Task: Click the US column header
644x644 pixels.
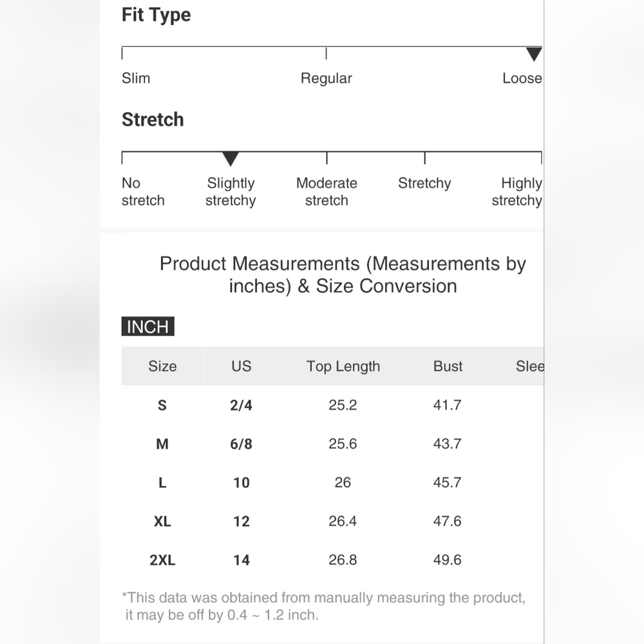Action: coord(241,366)
